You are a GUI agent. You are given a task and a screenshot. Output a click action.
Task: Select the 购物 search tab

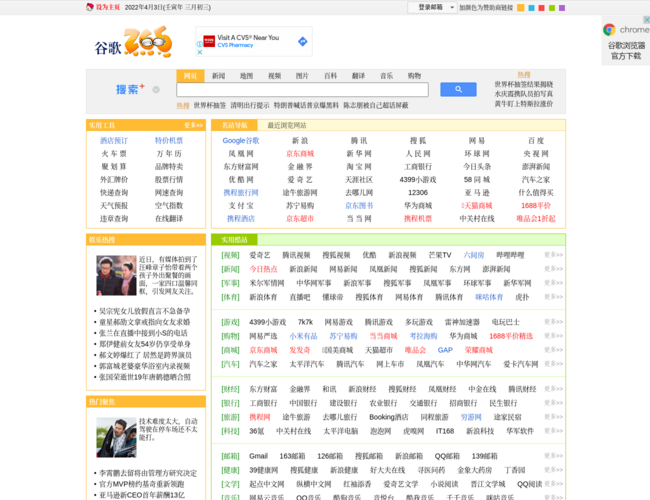(x=414, y=76)
